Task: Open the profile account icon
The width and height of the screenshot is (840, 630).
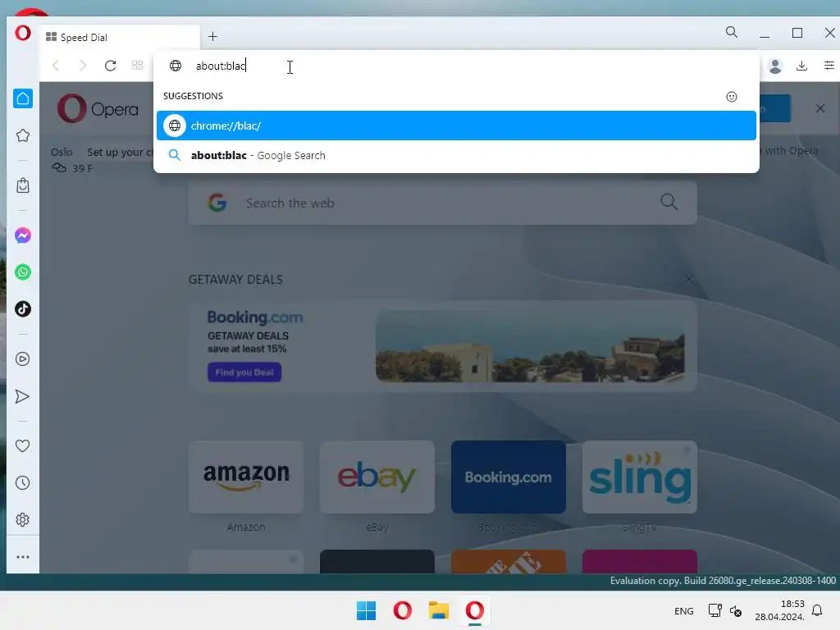Action: [774, 66]
